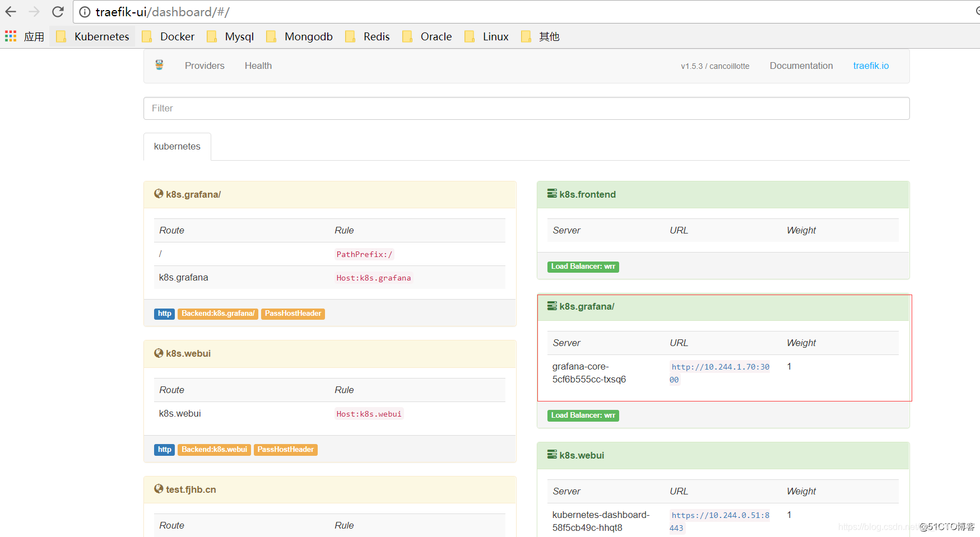Click server icon beside k8s.grafana/ backend
Screen dimensions: 980x537
(x=552, y=306)
